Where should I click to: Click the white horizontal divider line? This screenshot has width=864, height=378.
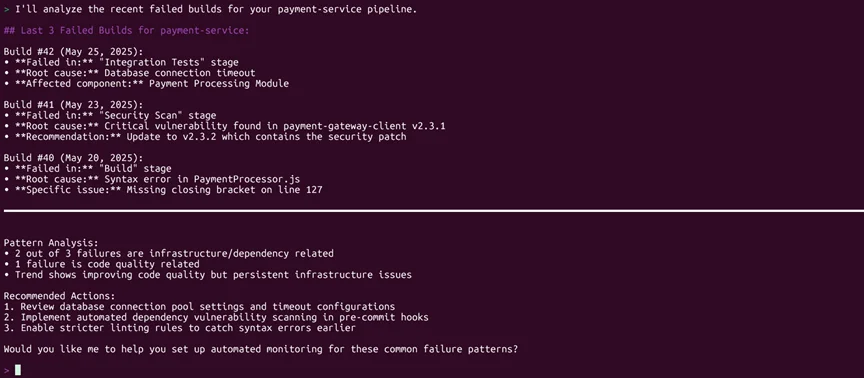coord(434,210)
